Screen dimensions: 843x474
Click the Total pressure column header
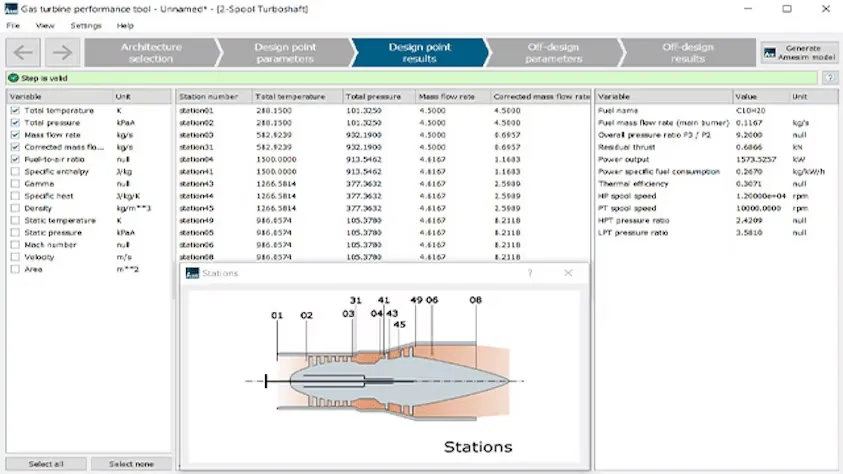(379, 97)
